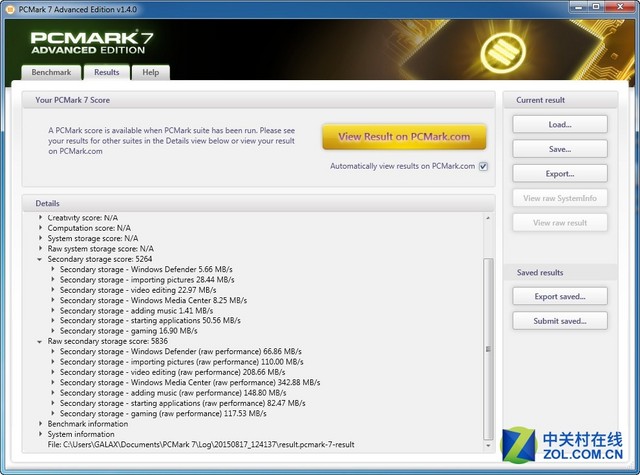The width and height of the screenshot is (640, 475).
Task: Expand video editing raw performance 208.66 MB/s arrow
Action: click(x=53, y=372)
